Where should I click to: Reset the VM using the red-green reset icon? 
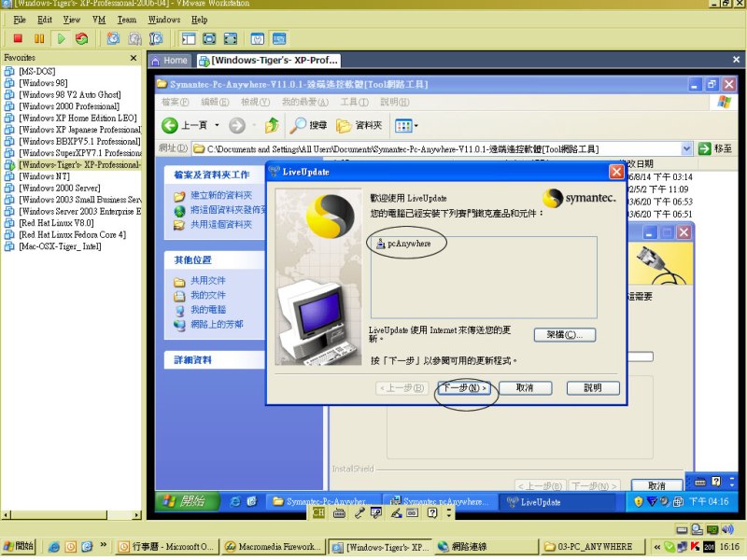click(x=82, y=38)
